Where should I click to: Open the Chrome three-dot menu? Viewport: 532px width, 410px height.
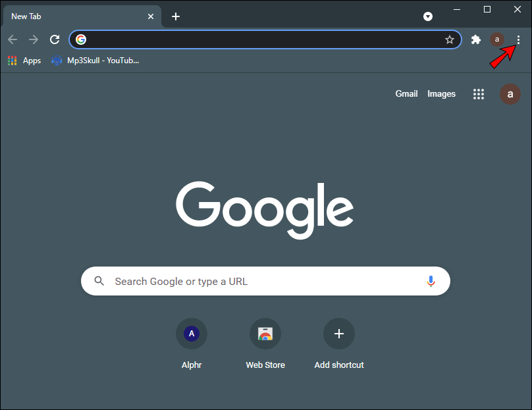(518, 39)
